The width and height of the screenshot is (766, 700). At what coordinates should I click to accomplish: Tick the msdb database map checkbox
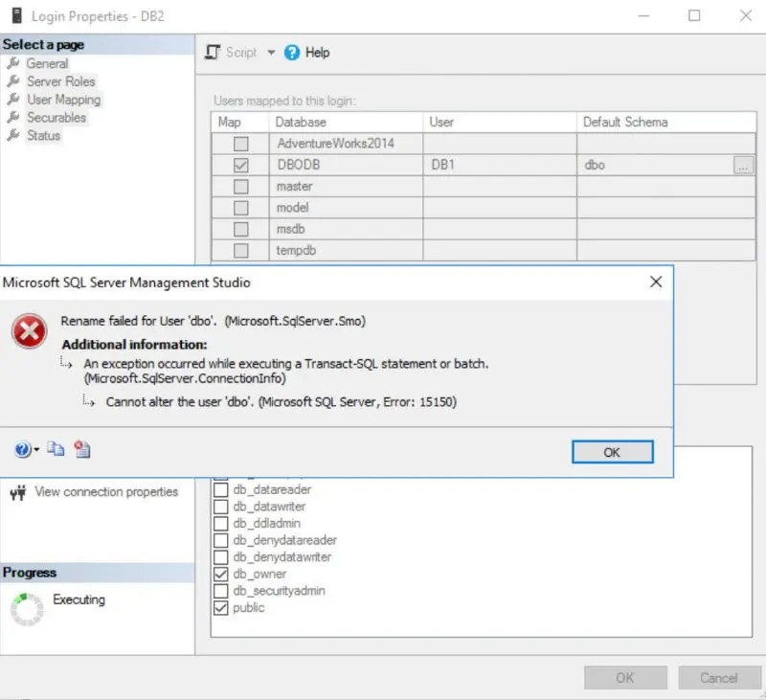coord(241,229)
